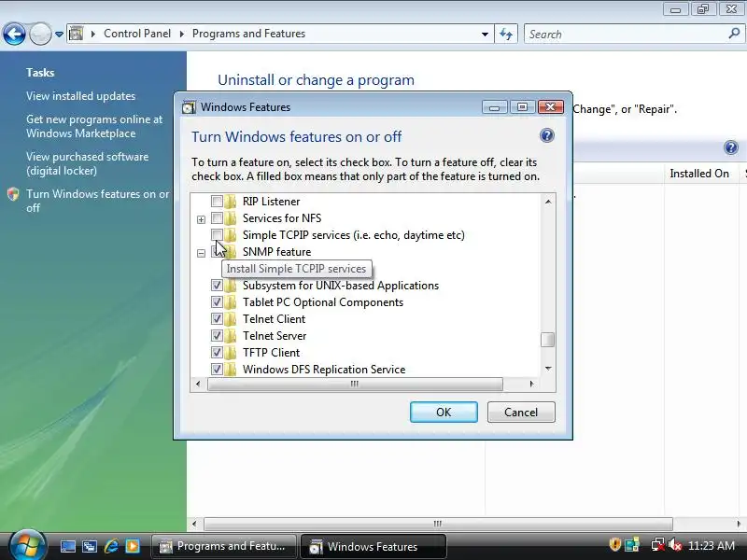Enable the RIP Listener checkbox
747x560 pixels.
[x=217, y=202]
